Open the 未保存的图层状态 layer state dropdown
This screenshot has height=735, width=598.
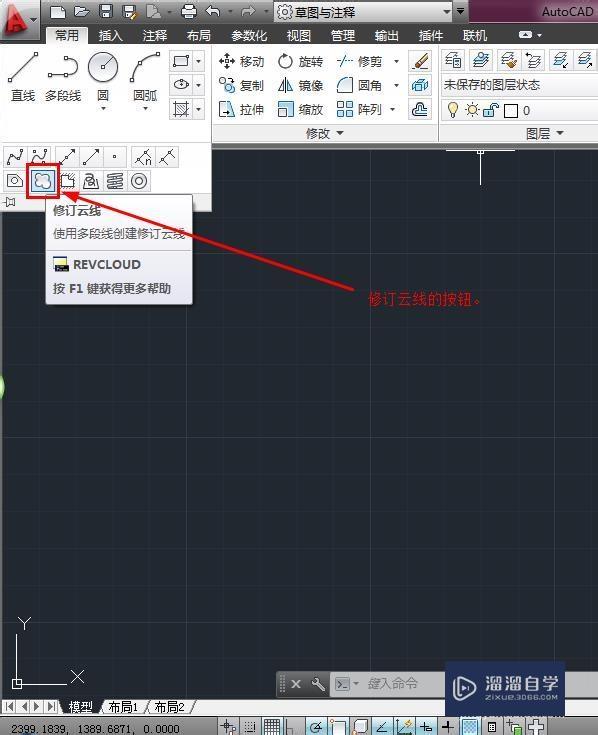click(519, 85)
